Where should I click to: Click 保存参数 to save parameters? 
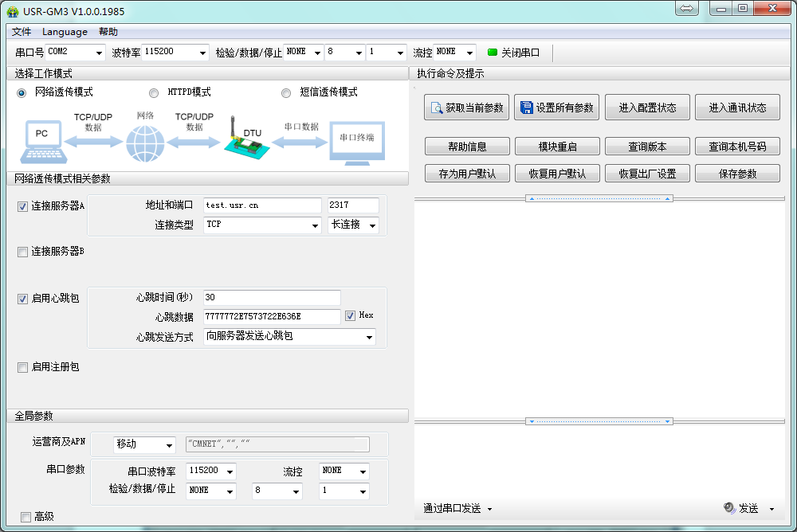(737, 173)
